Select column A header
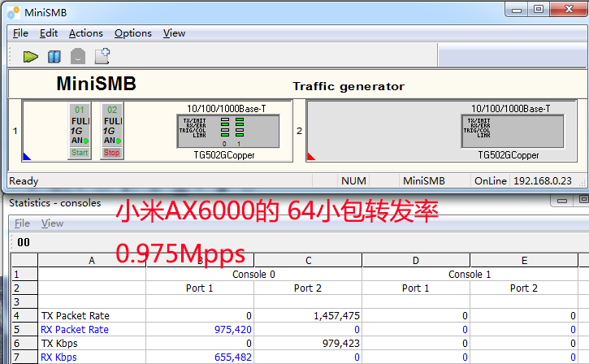Screen dimensions: 589x364 92,261
